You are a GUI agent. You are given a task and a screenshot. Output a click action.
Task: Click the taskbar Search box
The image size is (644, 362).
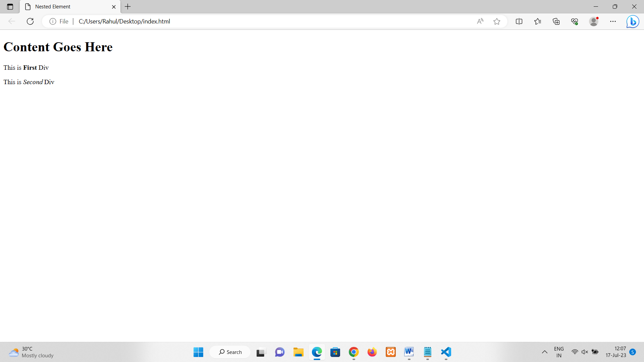pos(230,352)
